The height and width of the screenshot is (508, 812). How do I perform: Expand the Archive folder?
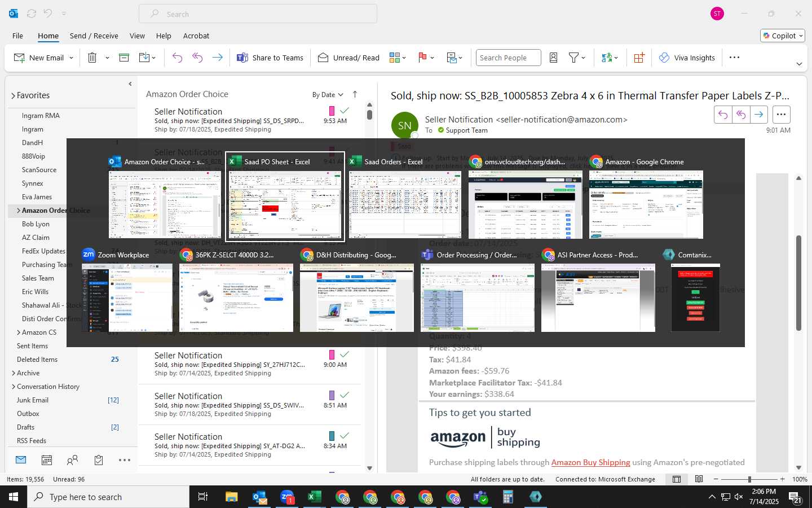click(x=14, y=373)
